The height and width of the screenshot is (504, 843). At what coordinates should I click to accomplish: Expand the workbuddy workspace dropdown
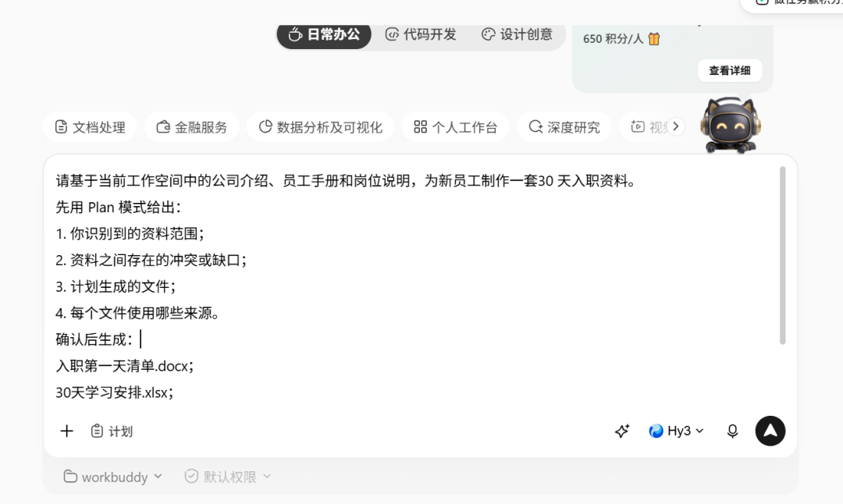(x=112, y=477)
